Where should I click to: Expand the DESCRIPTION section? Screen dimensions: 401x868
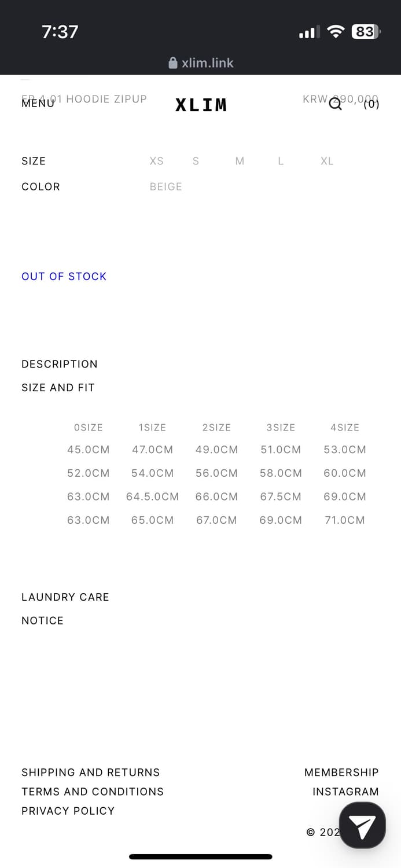[x=60, y=364]
